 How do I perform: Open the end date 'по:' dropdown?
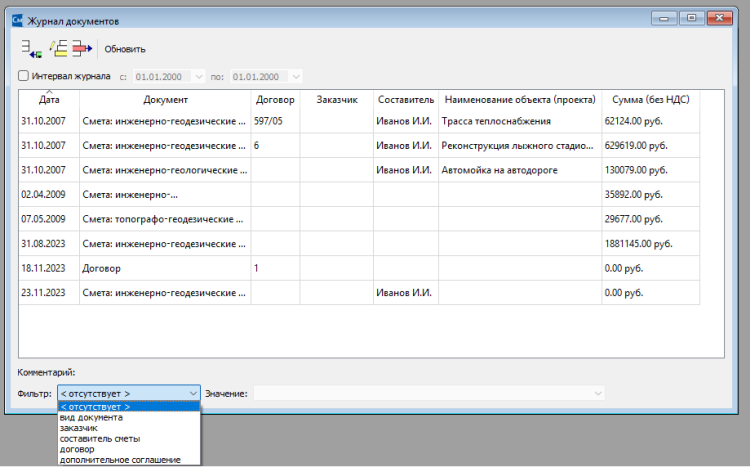(x=296, y=76)
